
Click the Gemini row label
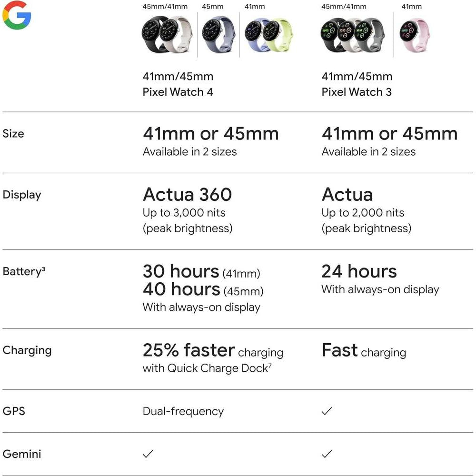(22, 454)
